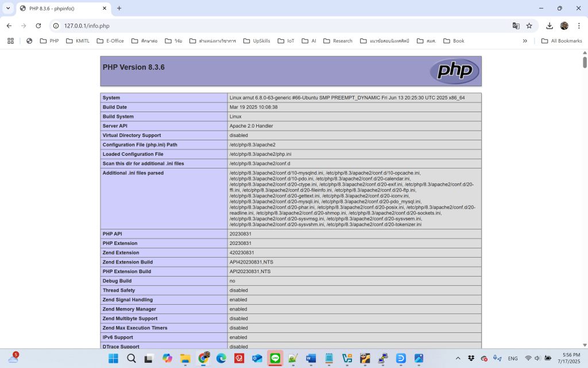Open the KMITL bookmark folder
Screen dimensions: 588x368
[x=78, y=41]
